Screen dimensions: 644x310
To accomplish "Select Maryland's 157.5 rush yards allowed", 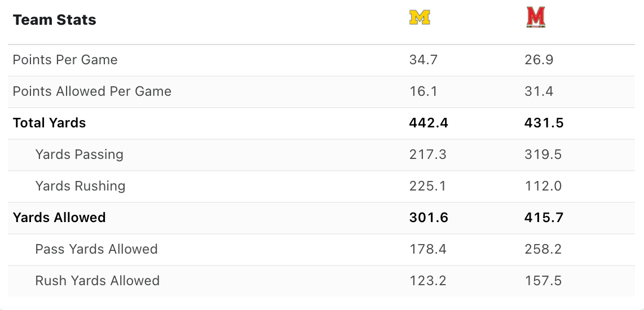I will (543, 281).
